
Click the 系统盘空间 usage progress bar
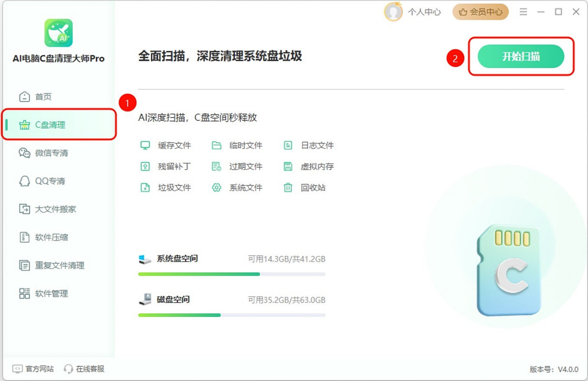(231, 274)
